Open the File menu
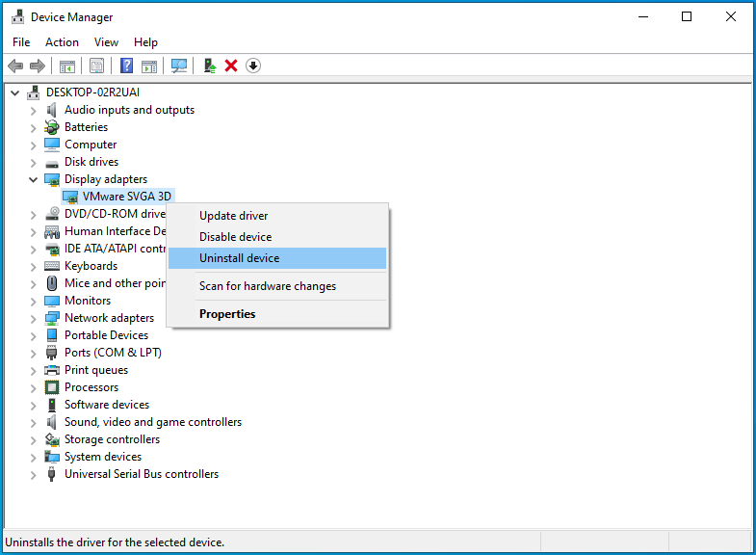Screen dimensions: 756x555 (x=21, y=42)
